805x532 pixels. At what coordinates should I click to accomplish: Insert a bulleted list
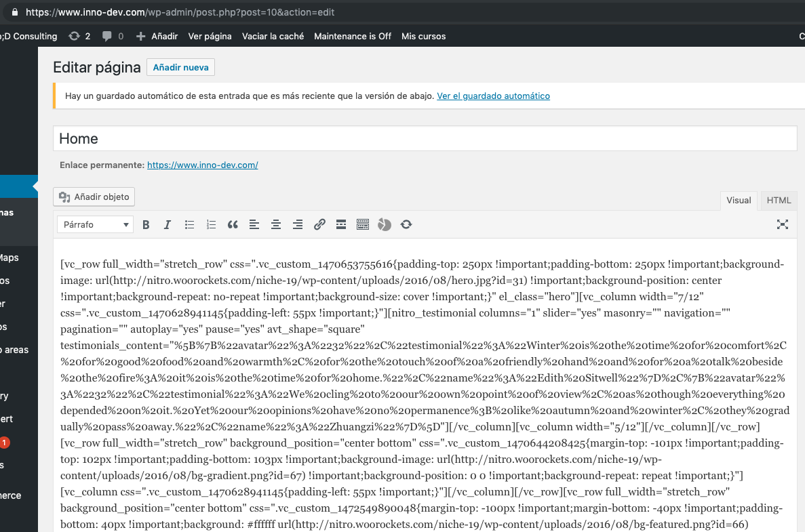[189, 225]
